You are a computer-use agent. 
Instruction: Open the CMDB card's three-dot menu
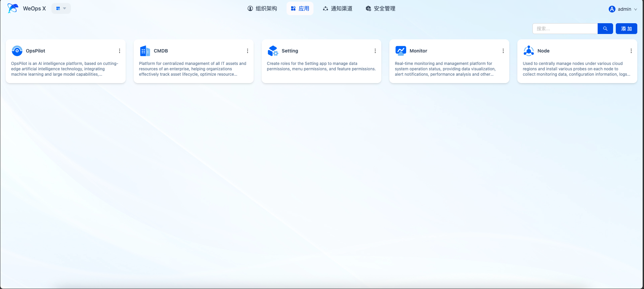pyautogui.click(x=248, y=51)
